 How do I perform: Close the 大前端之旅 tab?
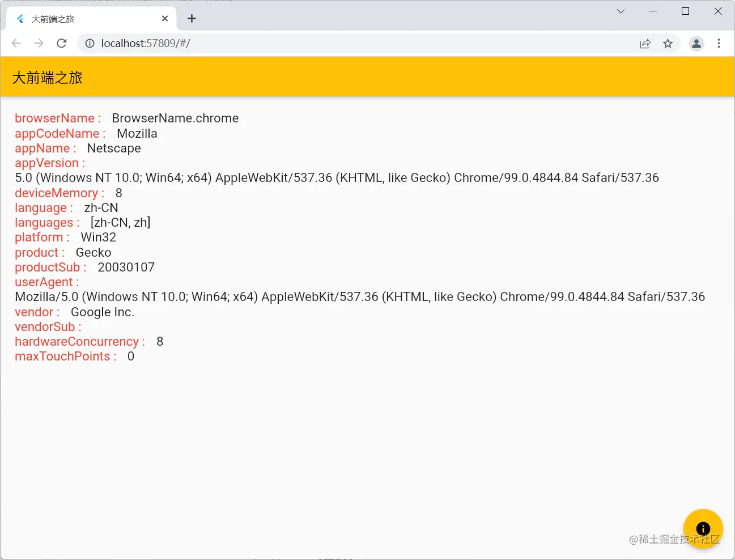tap(165, 19)
